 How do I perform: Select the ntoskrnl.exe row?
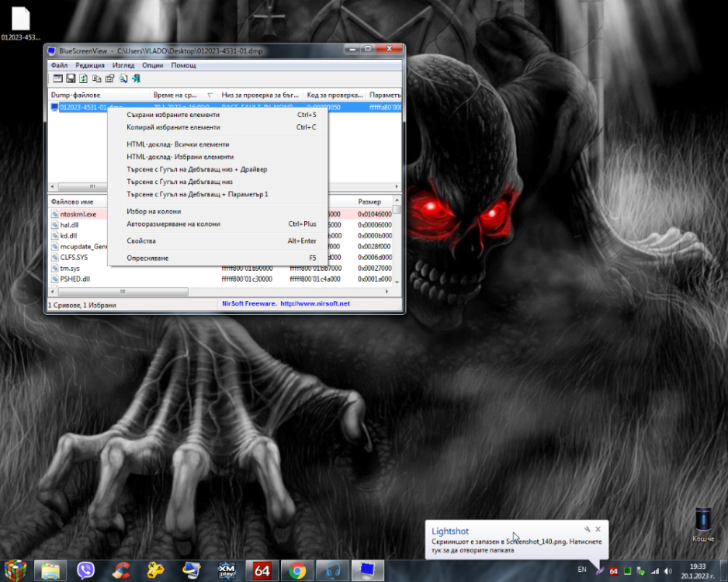tap(78, 214)
